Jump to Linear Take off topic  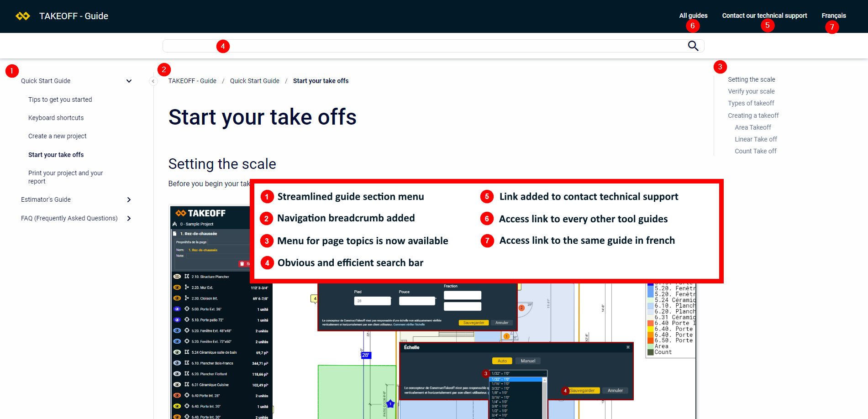756,139
